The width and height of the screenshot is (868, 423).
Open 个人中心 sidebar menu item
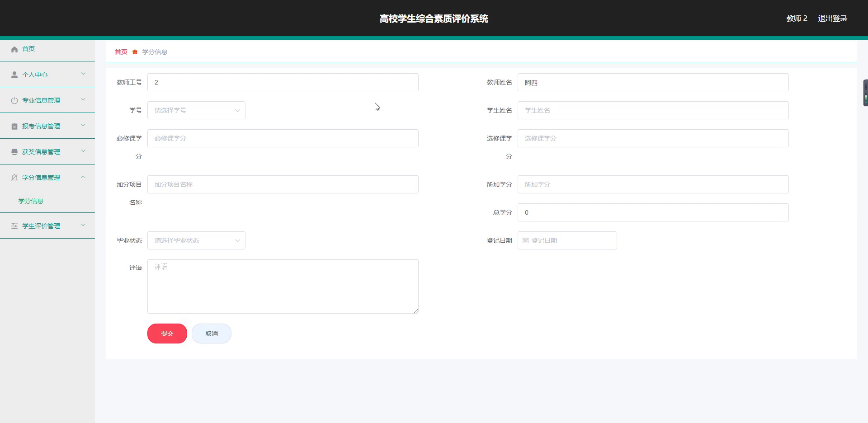47,75
